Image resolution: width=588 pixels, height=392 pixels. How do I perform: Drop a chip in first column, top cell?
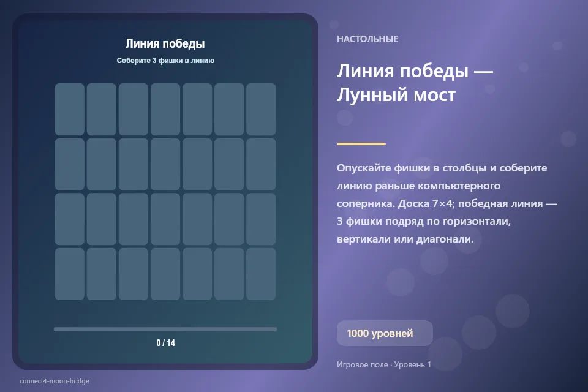point(70,109)
